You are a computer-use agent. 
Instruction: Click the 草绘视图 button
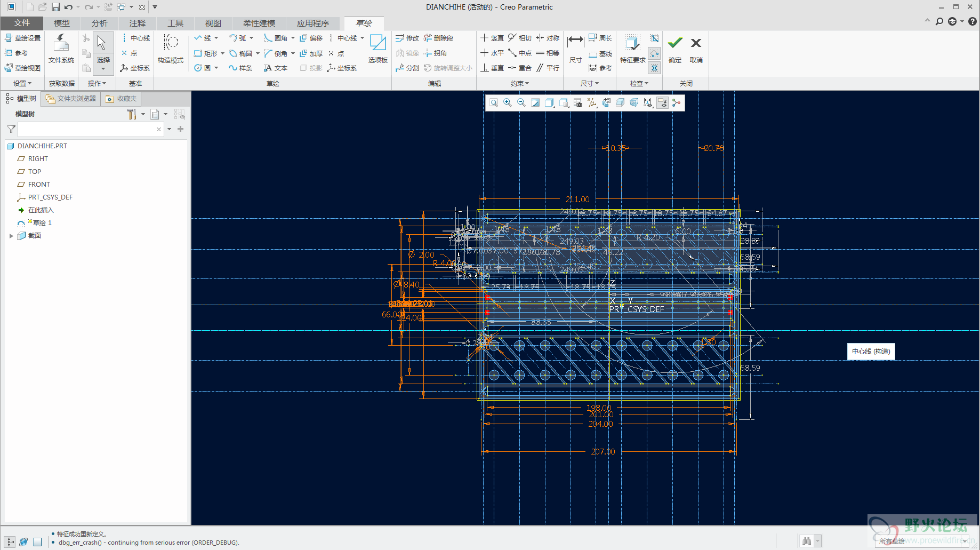point(23,68)
